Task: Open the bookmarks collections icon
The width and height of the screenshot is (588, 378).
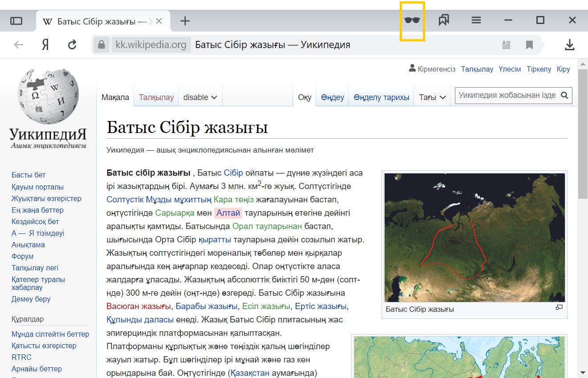Action: pos(444,20)
